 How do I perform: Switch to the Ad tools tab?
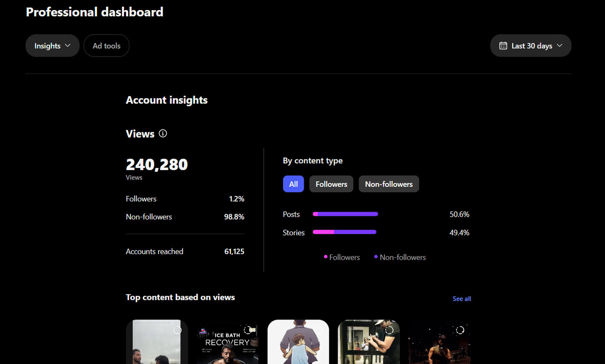pos(106,46)
